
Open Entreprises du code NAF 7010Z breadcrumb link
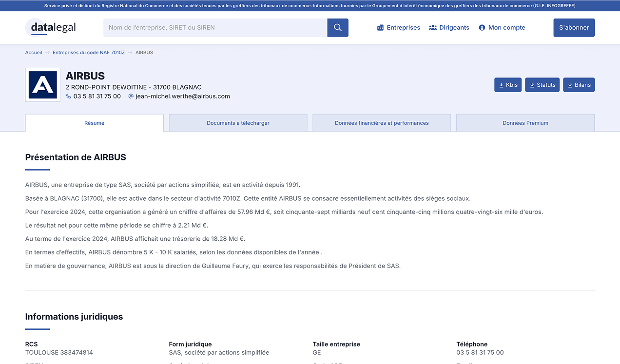(89, 52)
